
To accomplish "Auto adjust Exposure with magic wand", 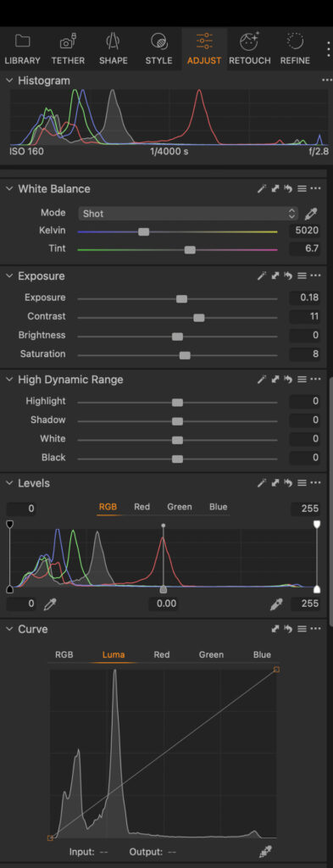I will tap(262, 275).
